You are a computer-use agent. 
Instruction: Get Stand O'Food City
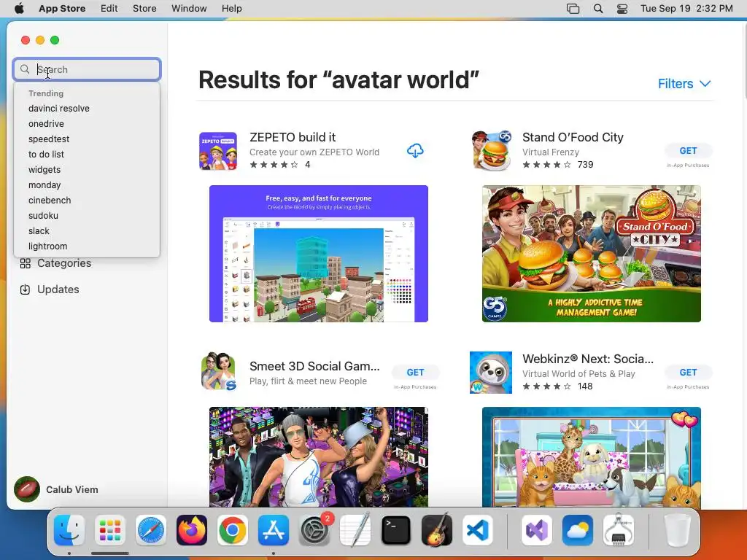(x=688, y=150)
